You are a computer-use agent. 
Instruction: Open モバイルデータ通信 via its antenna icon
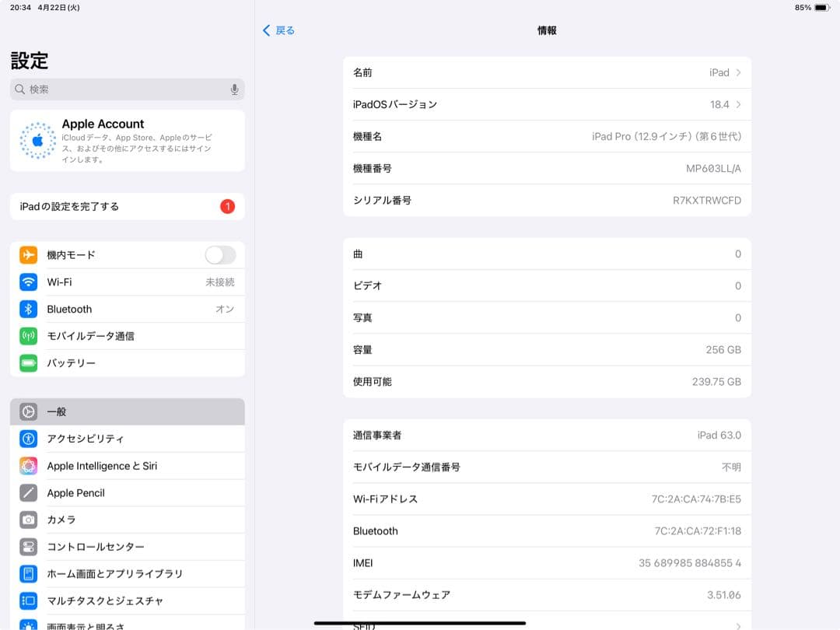point(29,335)
